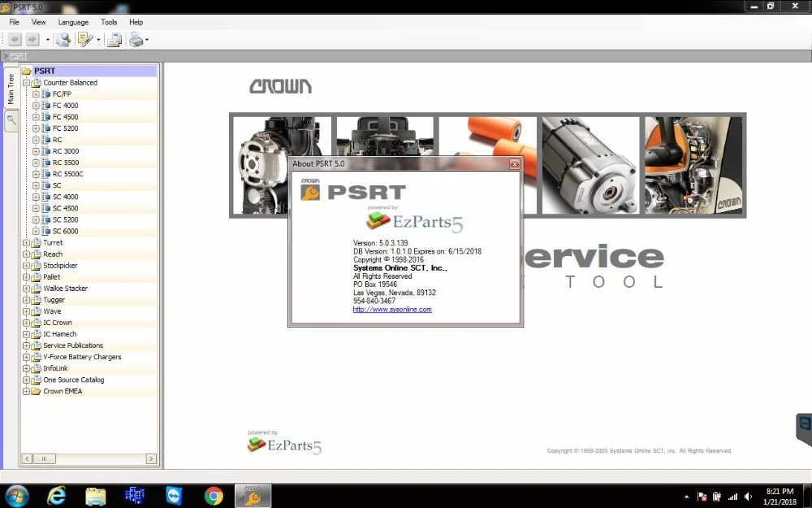
Task: Open the Help menu
Action: (x=136, y=22)
